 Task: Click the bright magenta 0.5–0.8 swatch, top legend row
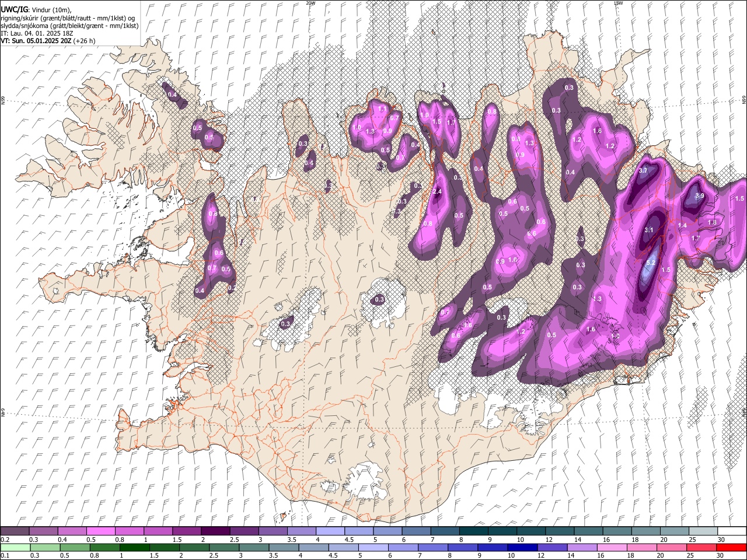pyautogui.click(x=100, y=531)
